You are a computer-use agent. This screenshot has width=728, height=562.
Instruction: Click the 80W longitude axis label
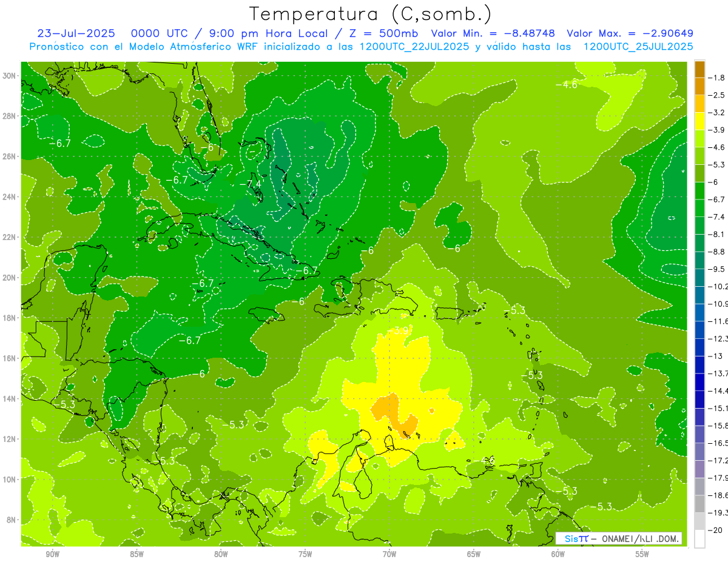[221, 554]
